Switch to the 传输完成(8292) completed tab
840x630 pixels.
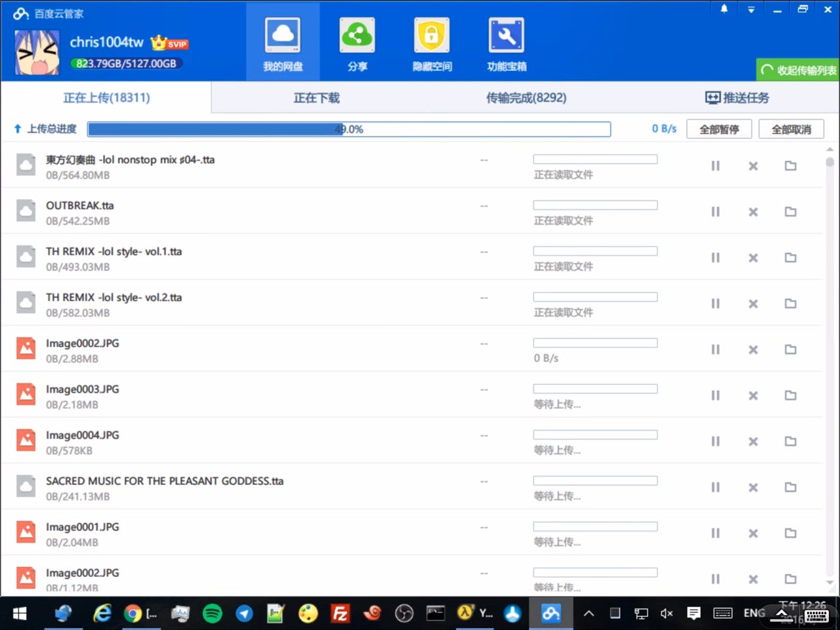tap(526, 98)
